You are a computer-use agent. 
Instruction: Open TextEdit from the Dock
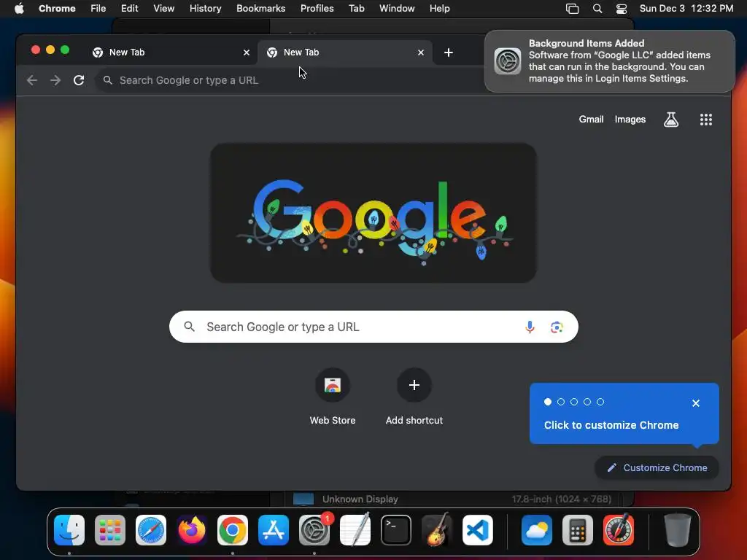click(x=355, y=529)
